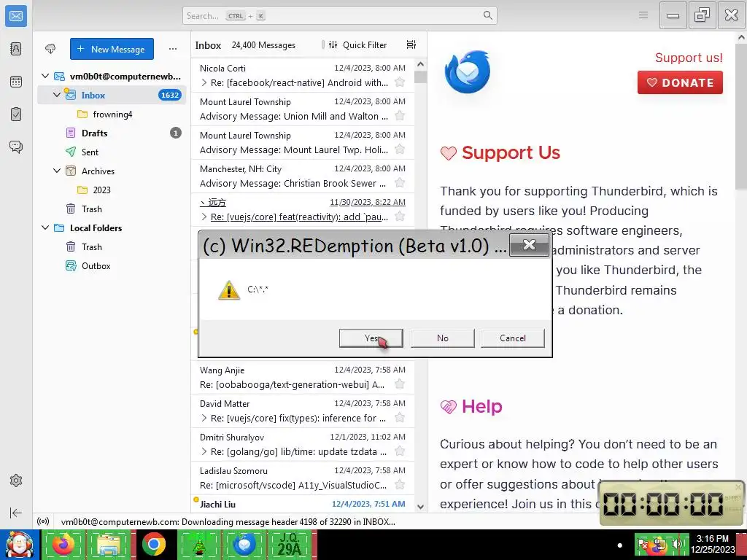This screenshot has height=560, width=747.
Task: Click No in the REDemption dialog
Action: point(442,338)
